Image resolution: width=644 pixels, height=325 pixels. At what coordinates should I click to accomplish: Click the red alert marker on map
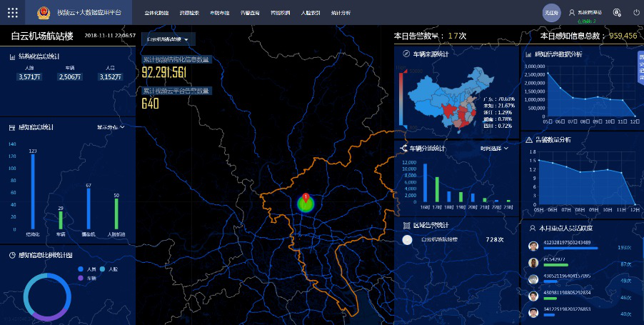(306, 196)
